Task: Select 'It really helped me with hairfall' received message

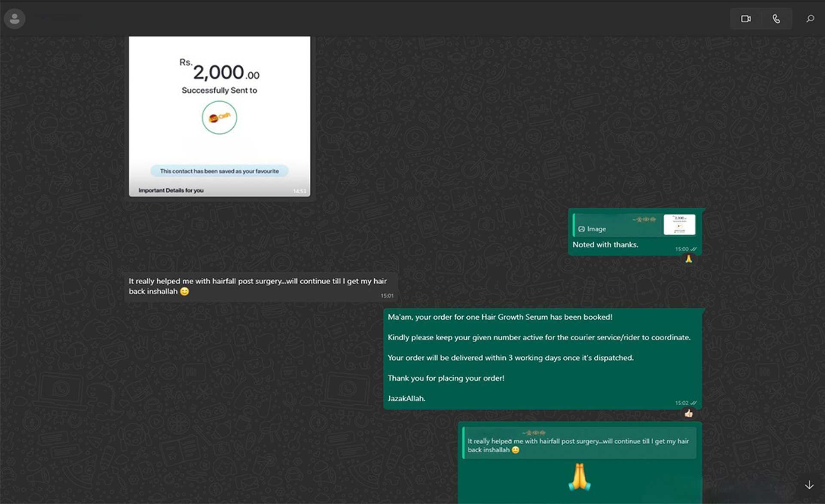Action: click(258, 286)
